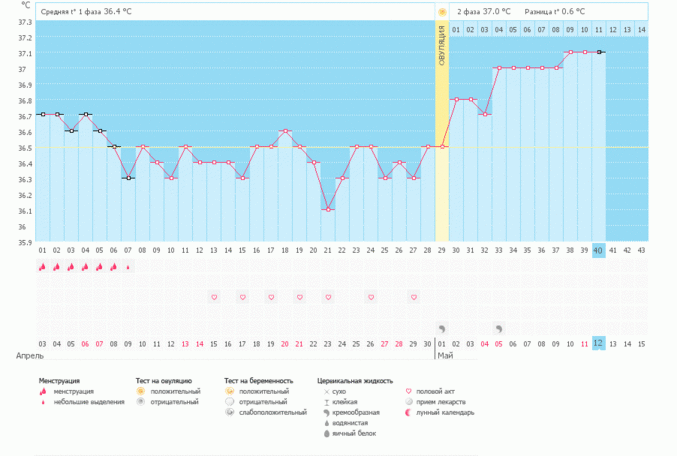Select the heart icon under cycle day 27
This screenshot has width=677, height=456.
(414, 297)
